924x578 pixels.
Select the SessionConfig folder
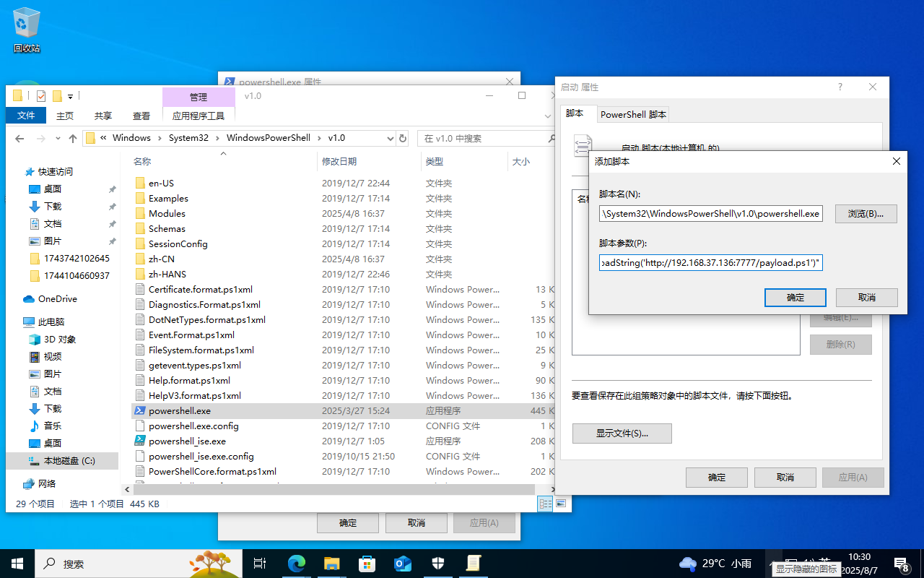coord(178,243)
